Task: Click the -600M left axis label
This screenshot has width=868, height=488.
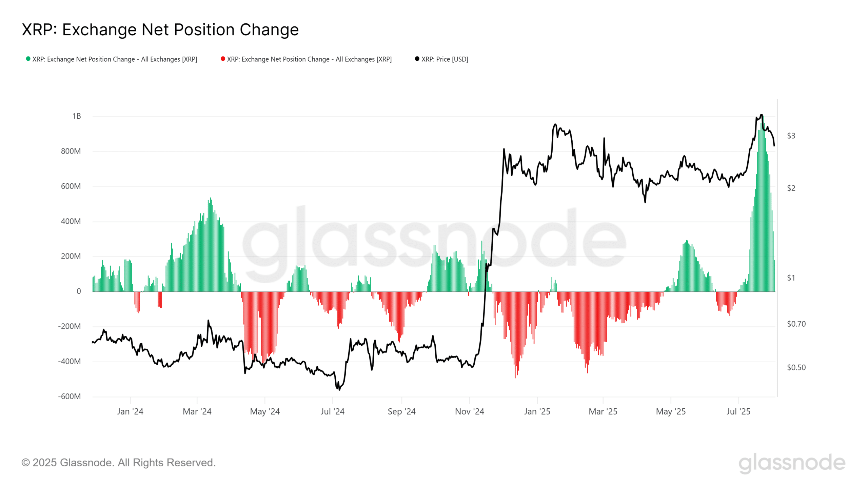Action: [70, 396]
